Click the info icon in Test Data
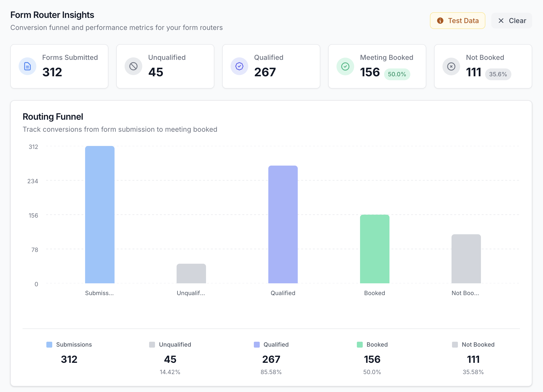 (x=440, y=21)
